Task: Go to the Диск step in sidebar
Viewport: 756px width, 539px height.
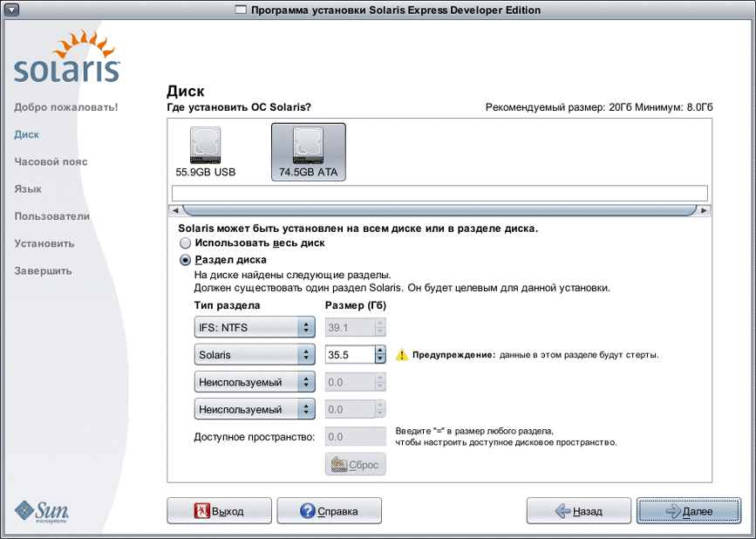Action: 26,134
